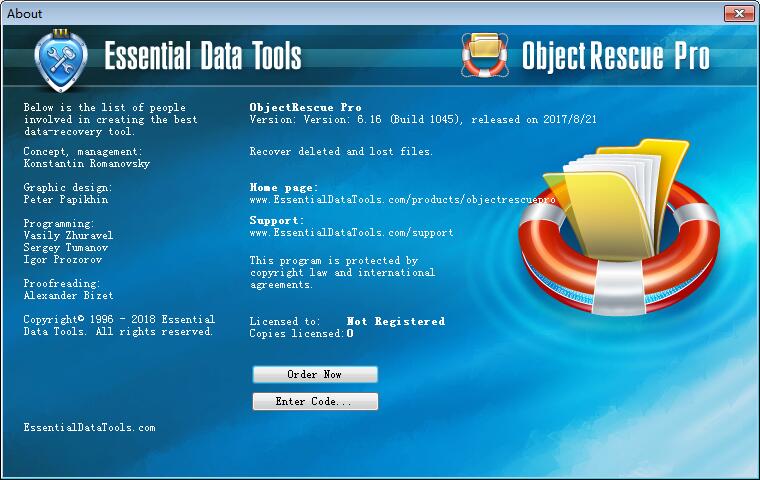The height and width of the screenshot is (480, 760).
Task: Click the Order Now button
Action: [x=315, y=374]
